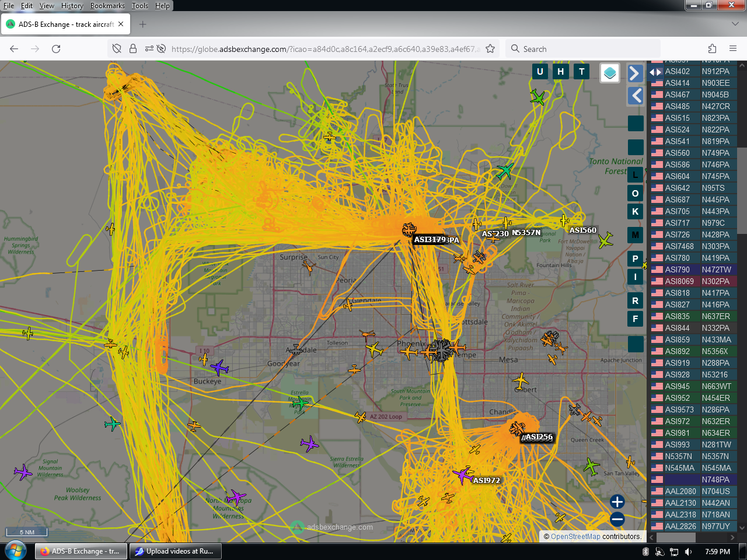
Task: Open the OpenStreetMap attribution link
Action: (x=575, y=537)
